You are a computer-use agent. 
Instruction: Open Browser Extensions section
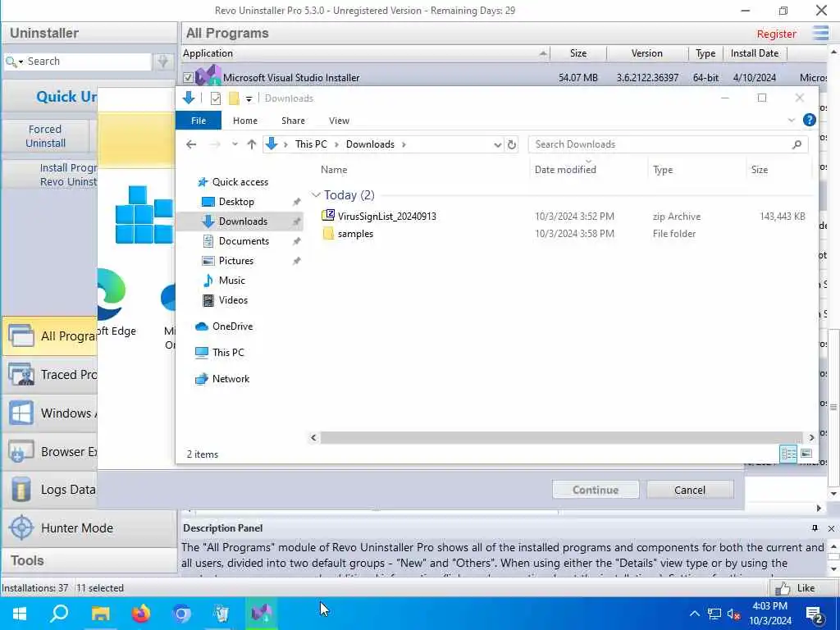pos(50,451)
